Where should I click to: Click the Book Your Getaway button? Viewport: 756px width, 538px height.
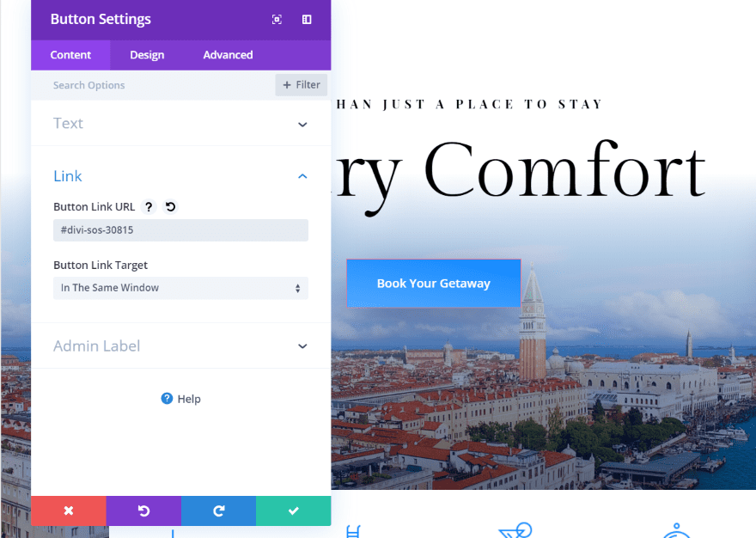(434, 284)
